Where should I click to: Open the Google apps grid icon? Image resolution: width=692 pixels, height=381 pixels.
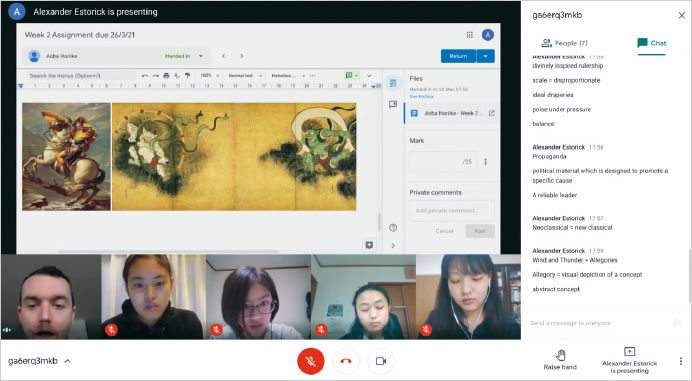point(470,35)
